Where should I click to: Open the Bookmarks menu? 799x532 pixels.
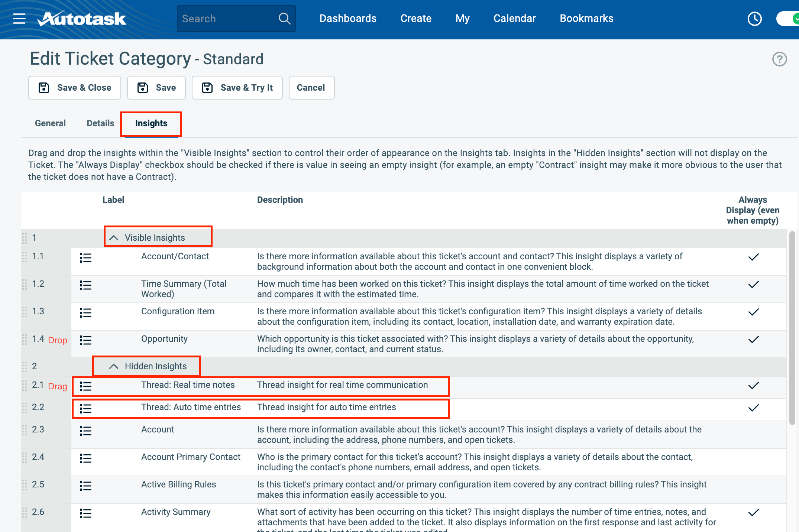[586, 19]
